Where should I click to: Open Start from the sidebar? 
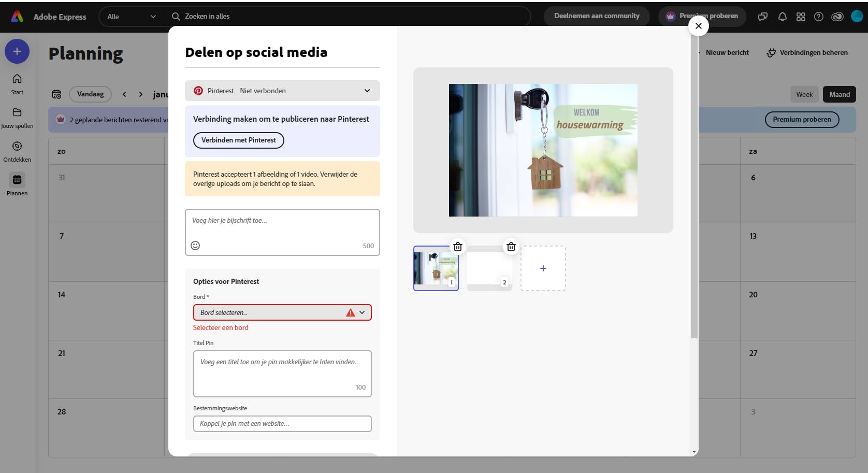point(17,84)
